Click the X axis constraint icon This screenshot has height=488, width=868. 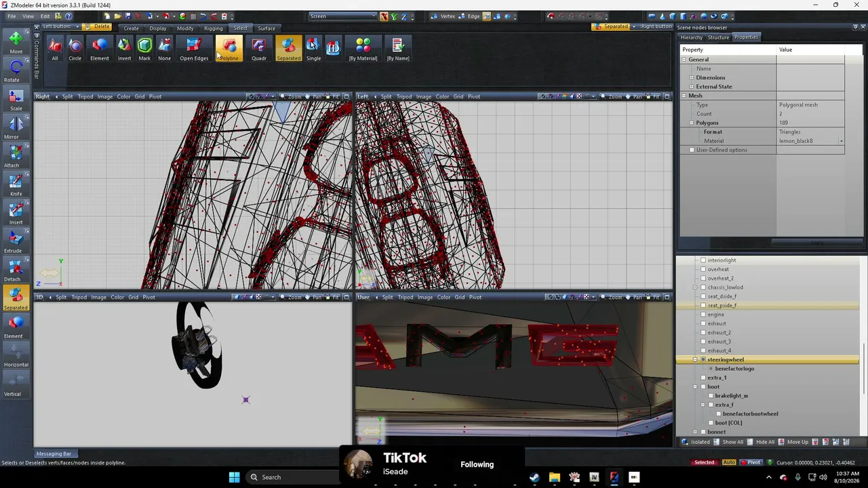tap(384, 16)
